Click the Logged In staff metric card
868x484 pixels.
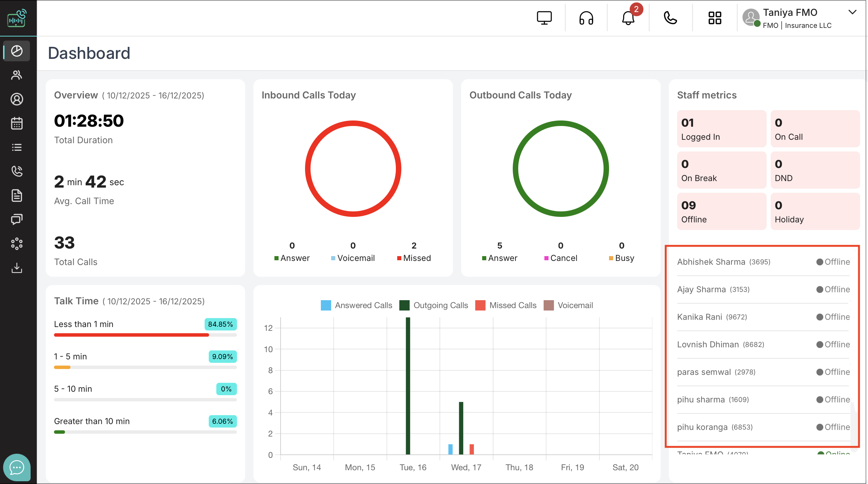721,129
